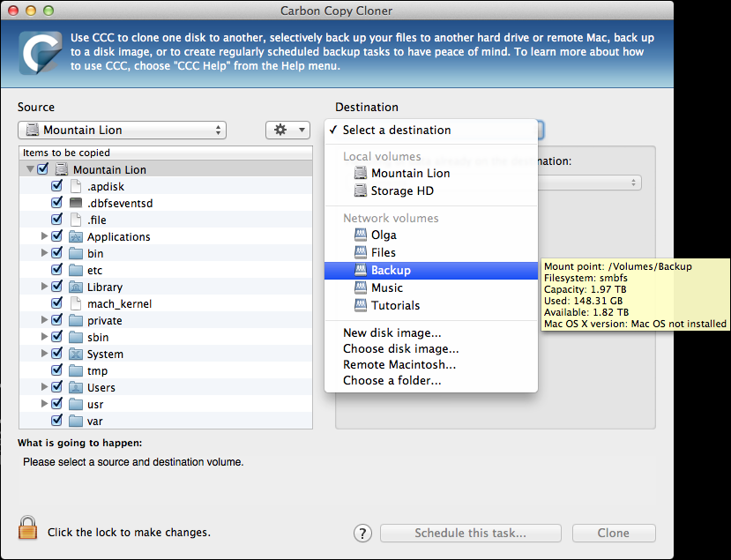
Task: Click the usr folder icon
Action: [x=76, y=404]
